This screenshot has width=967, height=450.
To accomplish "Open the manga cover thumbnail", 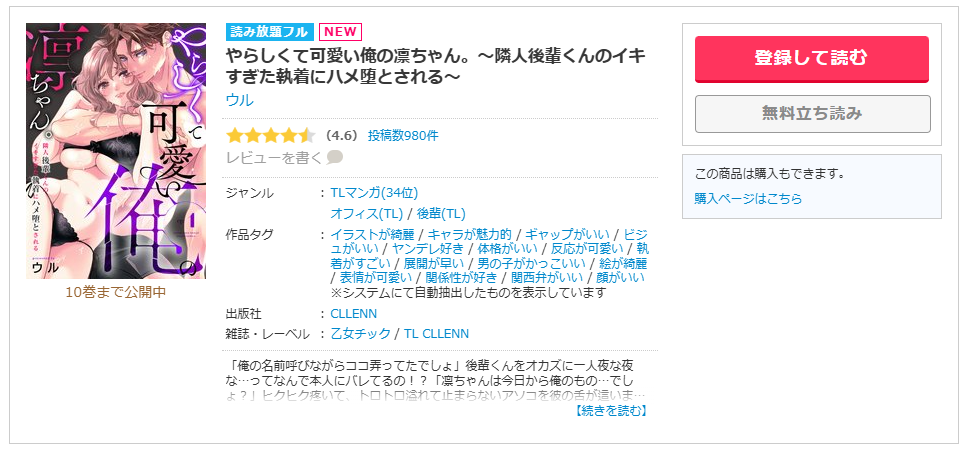I will pyautogui.click(x=116, y=151).
